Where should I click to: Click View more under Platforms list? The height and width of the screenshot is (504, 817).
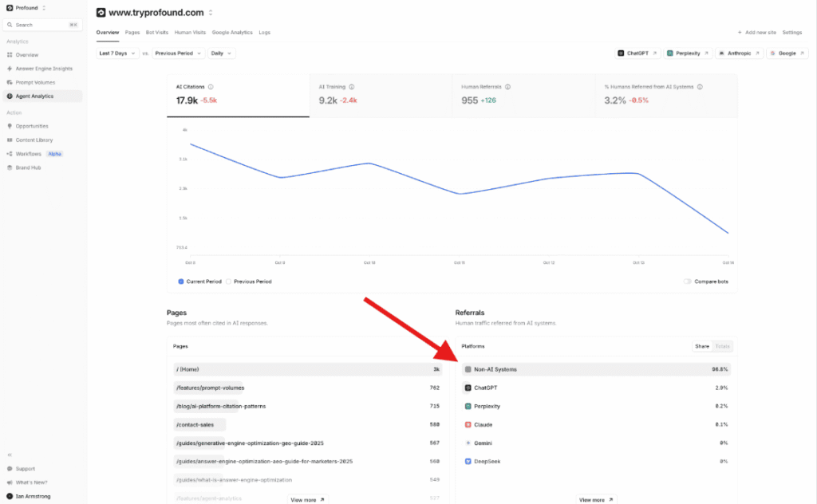pos(596,500)
